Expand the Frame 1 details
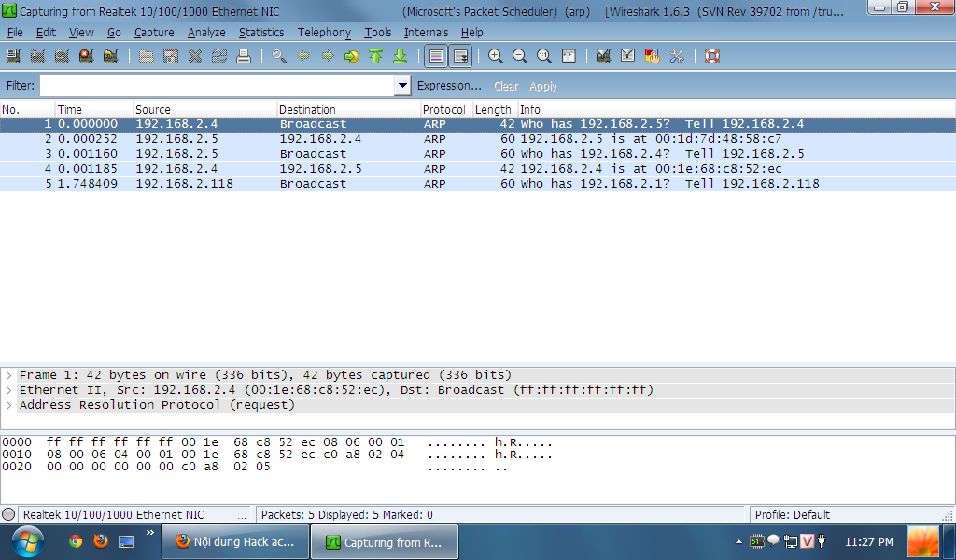Screen dimensions: 956x560 [8, 375]
